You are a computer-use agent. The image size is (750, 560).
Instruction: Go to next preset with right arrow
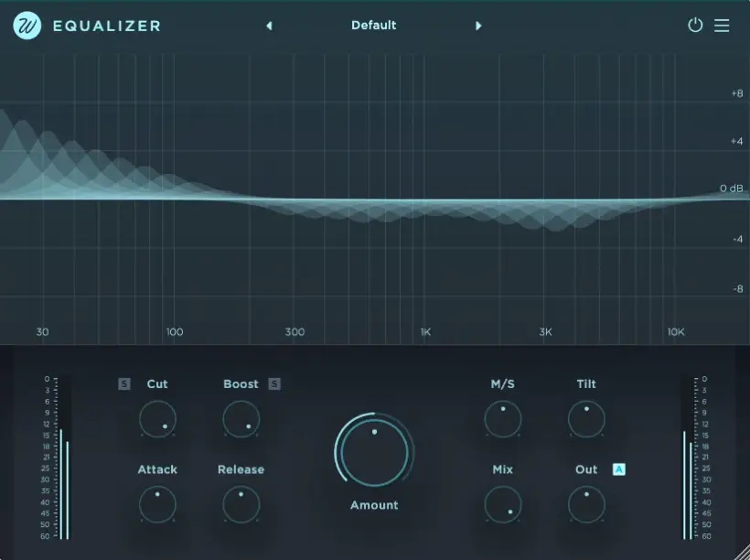point(478,26)
